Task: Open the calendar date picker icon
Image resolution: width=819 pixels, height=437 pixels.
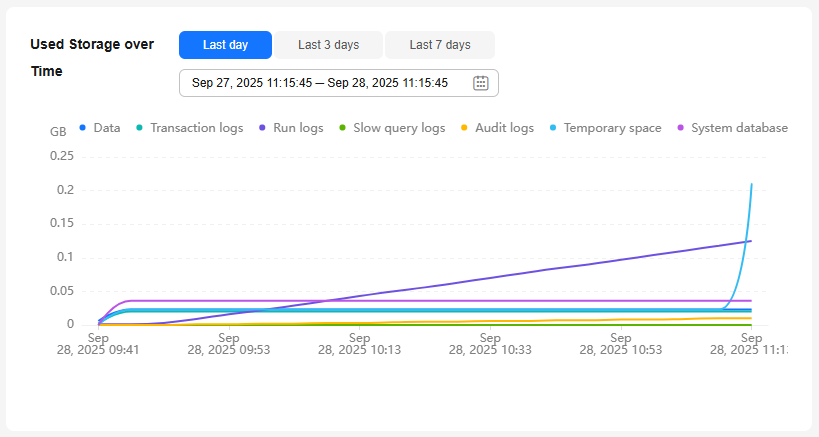Action: point(480,83)
